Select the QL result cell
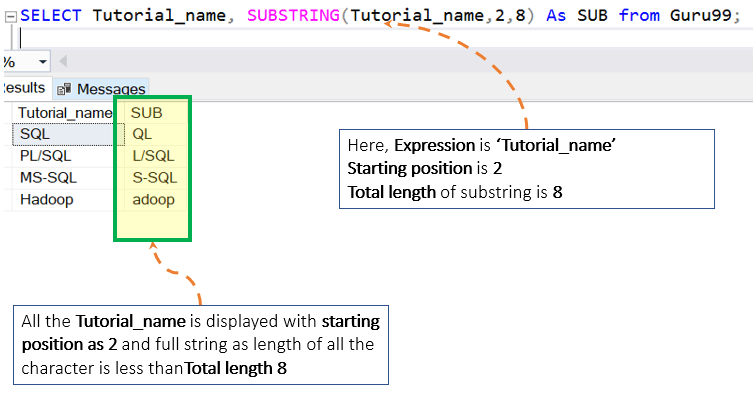 tap(156, 134)
